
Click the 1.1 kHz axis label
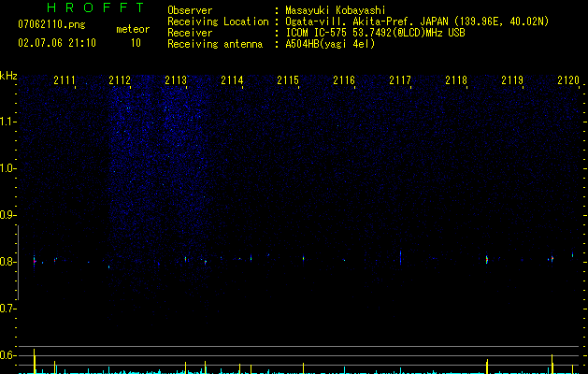pos(7,122)
